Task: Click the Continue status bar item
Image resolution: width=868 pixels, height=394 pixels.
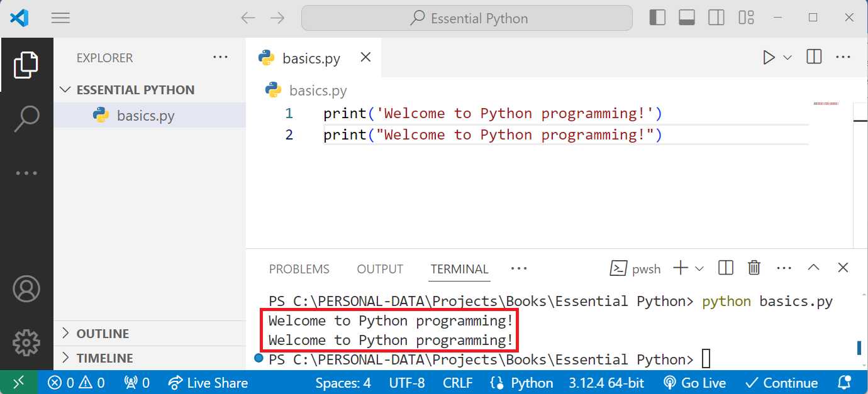Action: click(781, 383)
